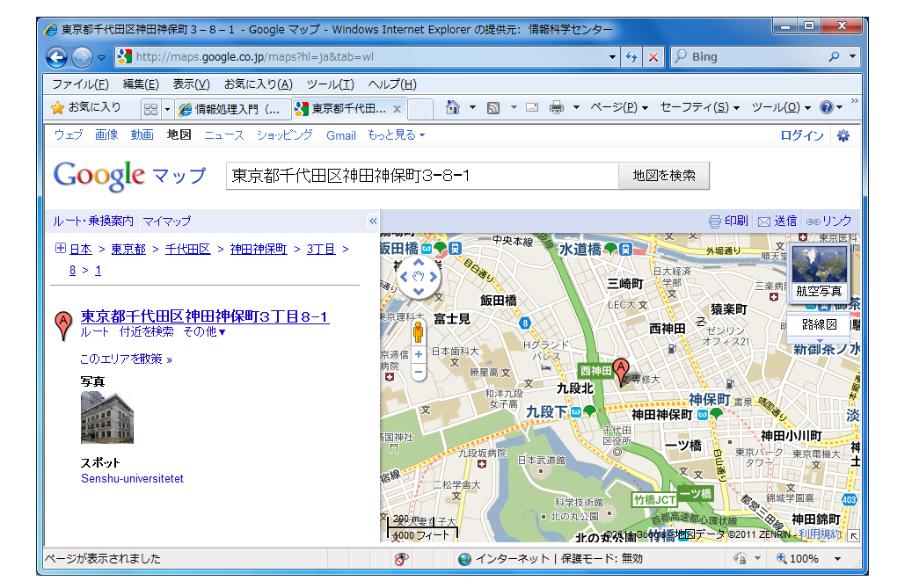
Task: Open the address bar history dropdown
Action: (x=612, y=57)
